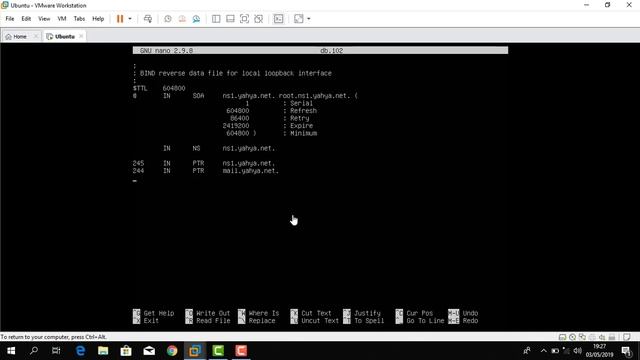The image size is (640, 360).
Task: Open the VM menu
Action: click(62, 19)
